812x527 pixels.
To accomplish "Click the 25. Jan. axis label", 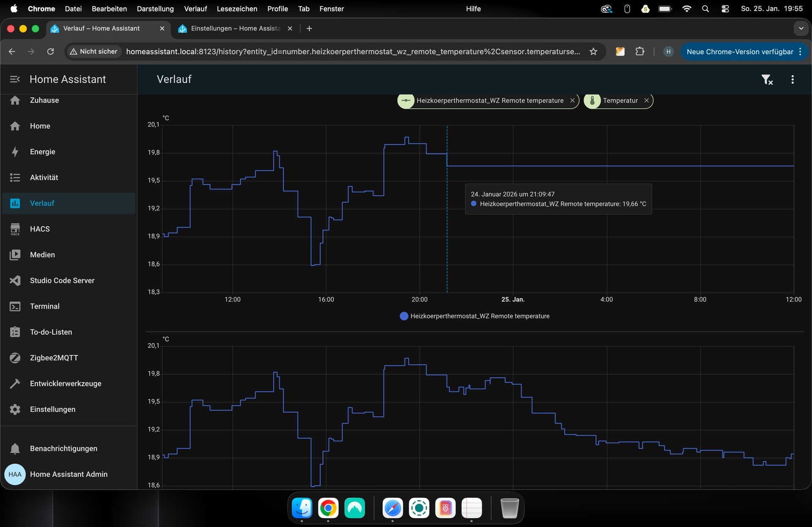I will 513,299.
